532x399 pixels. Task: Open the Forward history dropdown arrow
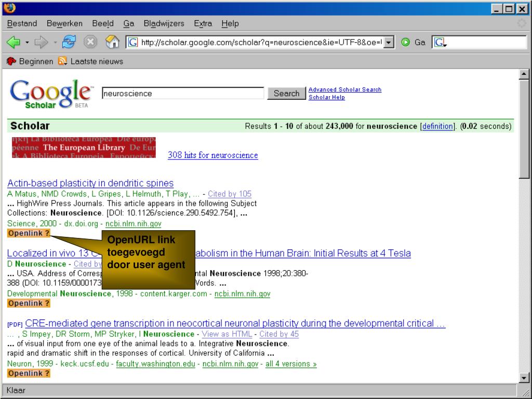pos(55,43)
